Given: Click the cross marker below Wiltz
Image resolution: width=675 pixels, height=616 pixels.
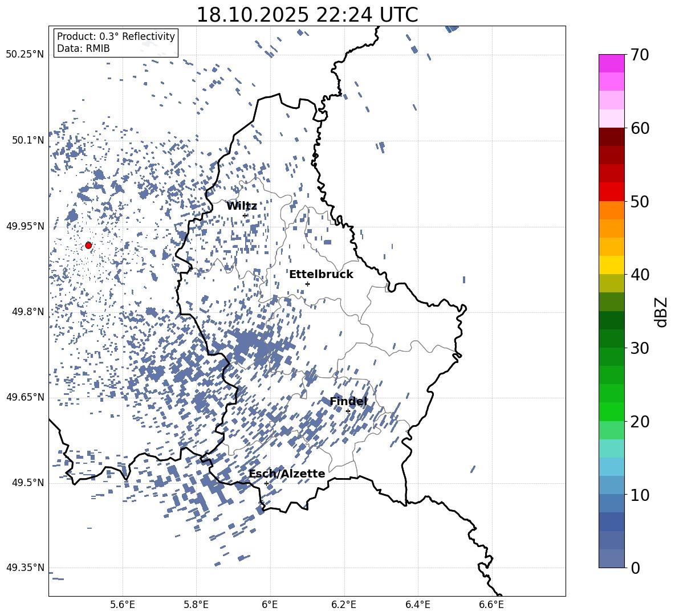Looking at the screenshot, I should [x=245, y=215].
